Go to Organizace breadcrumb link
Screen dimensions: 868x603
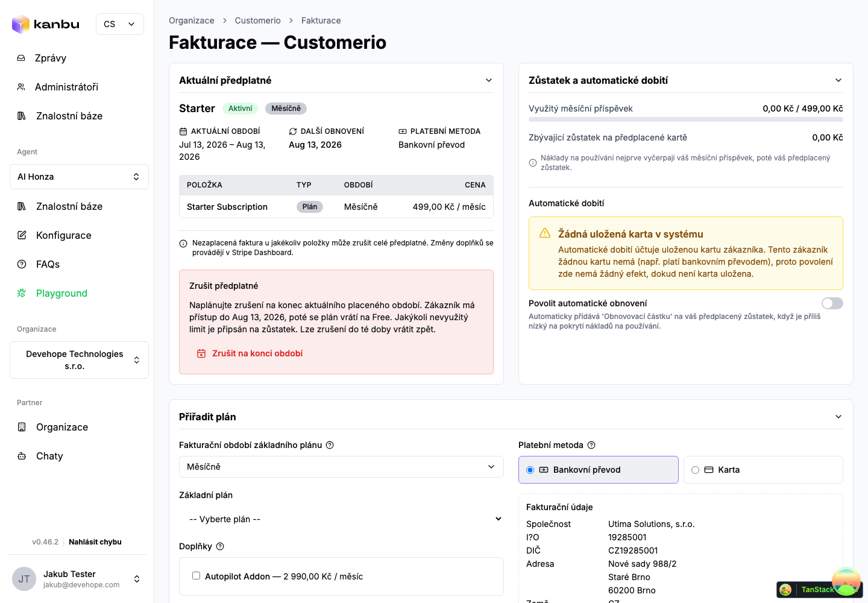pos(192,21)
